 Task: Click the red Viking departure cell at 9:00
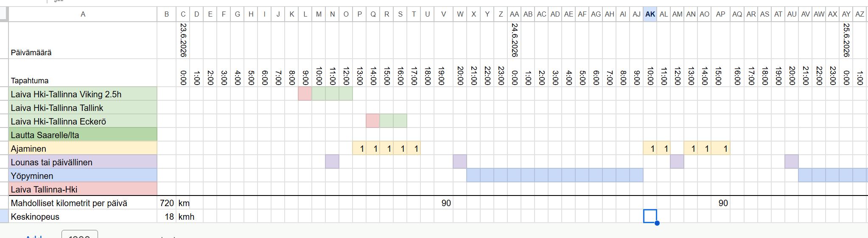point(305,94)
